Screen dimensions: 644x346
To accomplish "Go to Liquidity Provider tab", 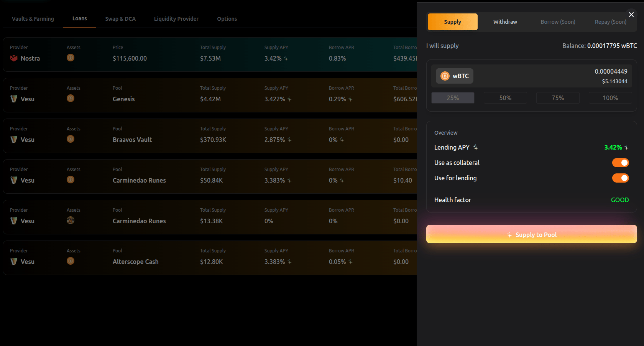I will pos(176,19).
